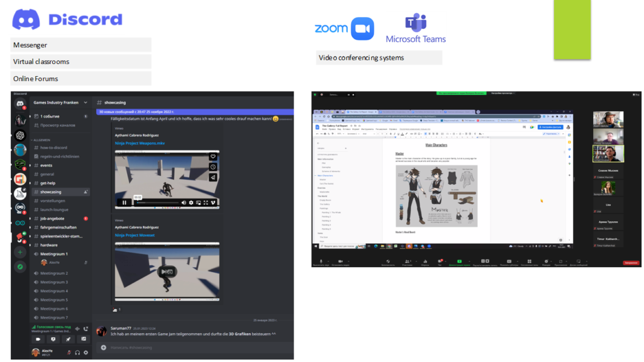644x362 pixels.
Task: Select the fahrgemeinschaften channel
Action: pos(60,228)
